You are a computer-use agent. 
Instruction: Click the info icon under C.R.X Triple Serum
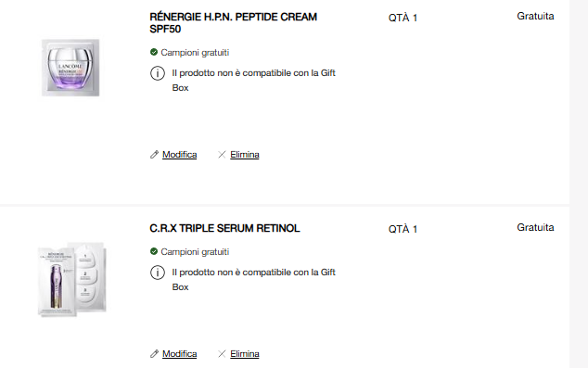(158, 273)
